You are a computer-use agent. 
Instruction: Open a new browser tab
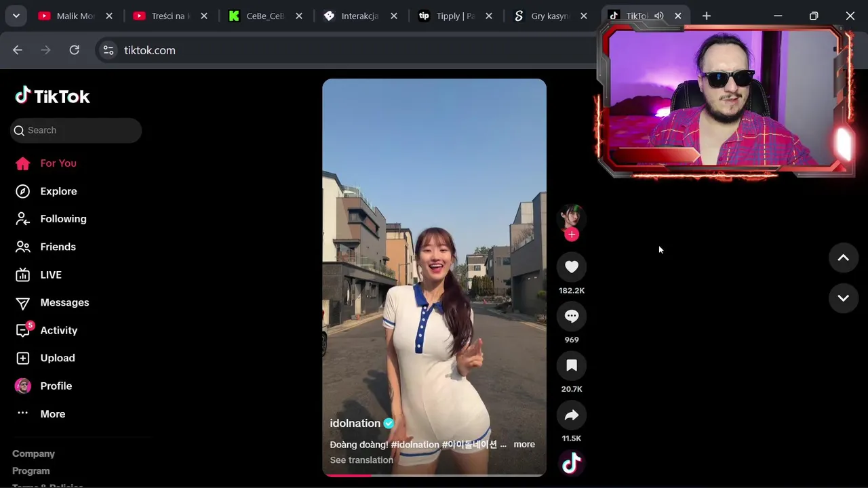coord(707,16)
